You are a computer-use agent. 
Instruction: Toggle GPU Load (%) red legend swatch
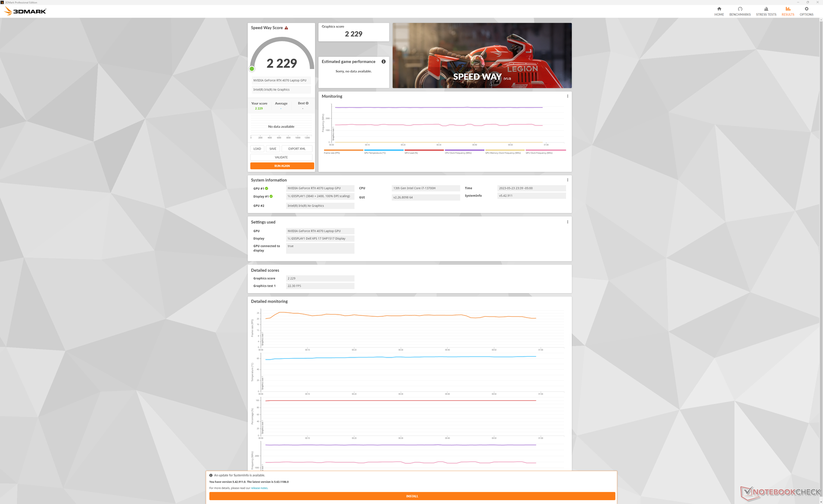point(424,150)
